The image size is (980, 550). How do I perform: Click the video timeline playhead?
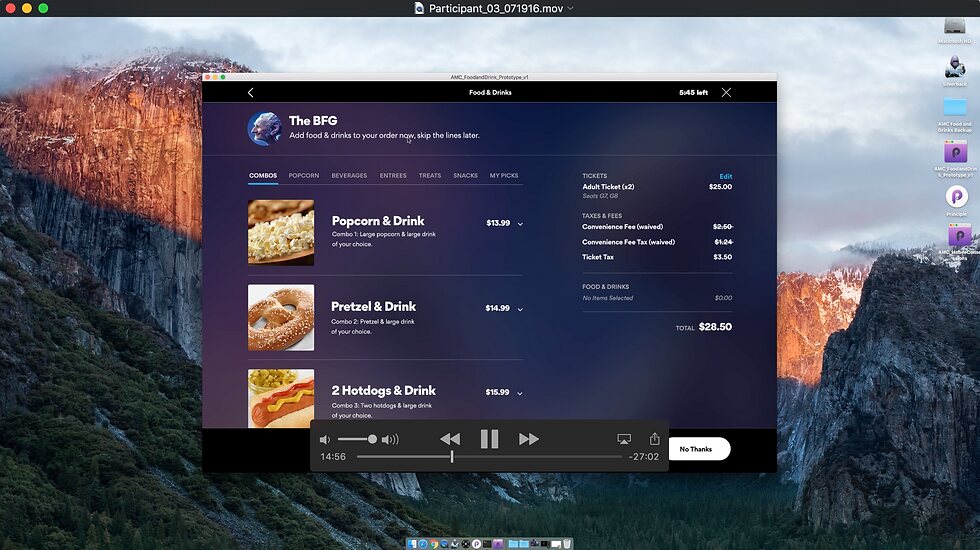[452, 457]
